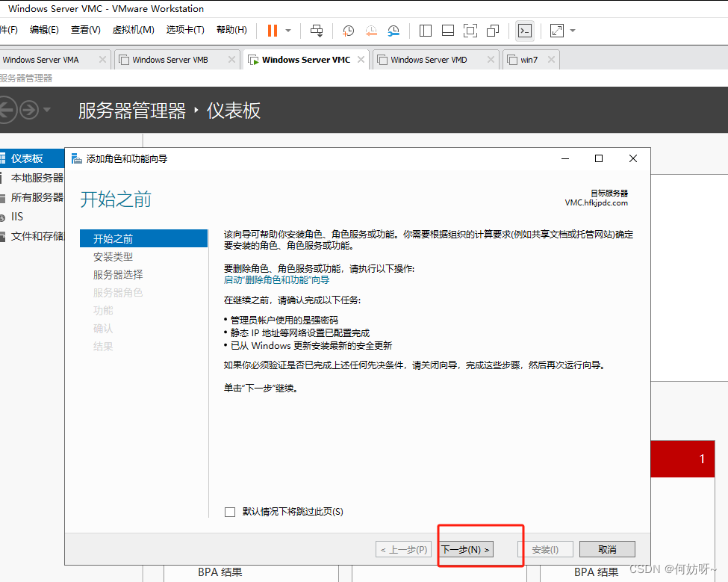The image size is (728, 582).
Task: Open the 虚拟机(M) menu
Action: pyautogui.click(x=133, y=30)
